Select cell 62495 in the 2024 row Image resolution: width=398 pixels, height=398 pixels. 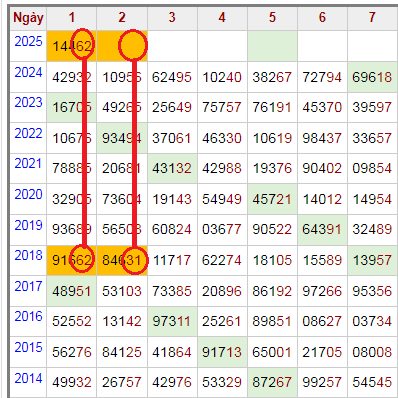coord(172,77)
